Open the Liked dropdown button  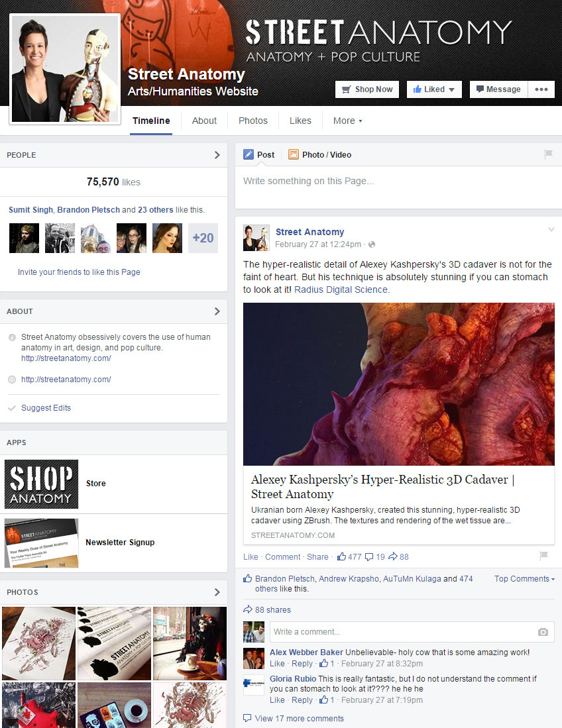(x=434, y=89)
